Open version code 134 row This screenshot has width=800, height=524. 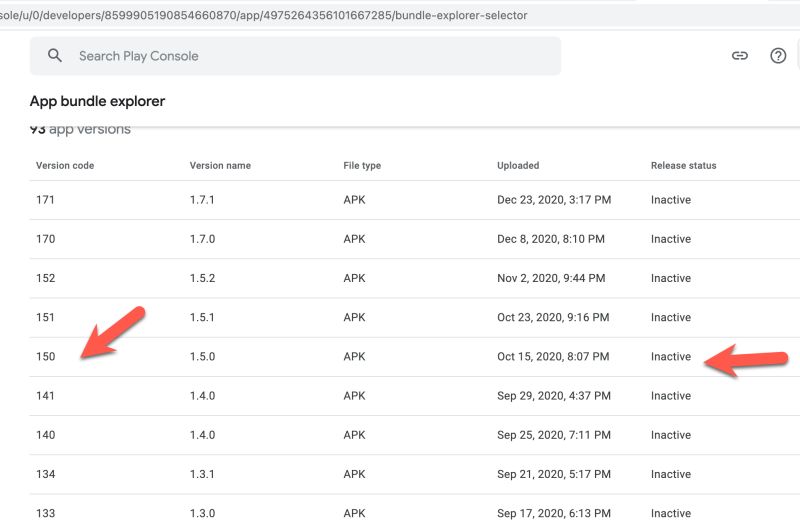(414, 475)
